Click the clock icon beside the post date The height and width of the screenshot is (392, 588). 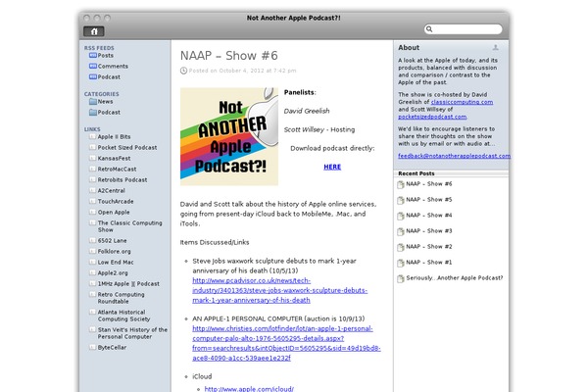pos(183,71)
